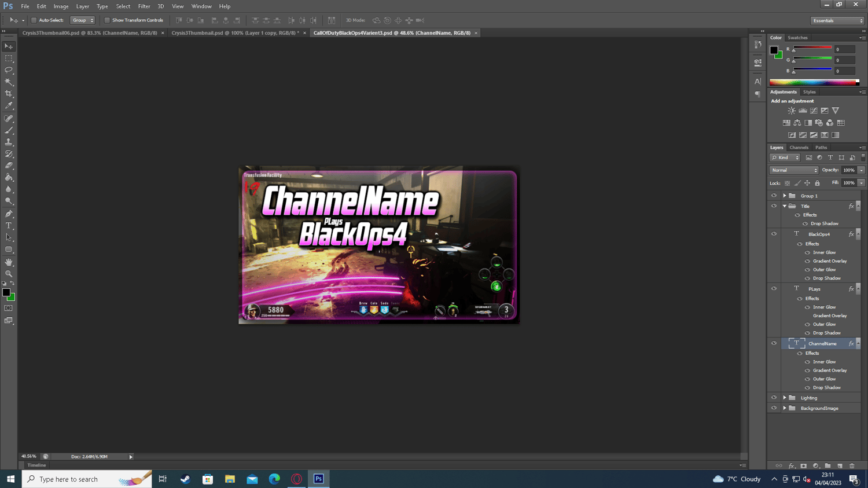
Task: Expand the BackgroundImage group
Action: 785,408
